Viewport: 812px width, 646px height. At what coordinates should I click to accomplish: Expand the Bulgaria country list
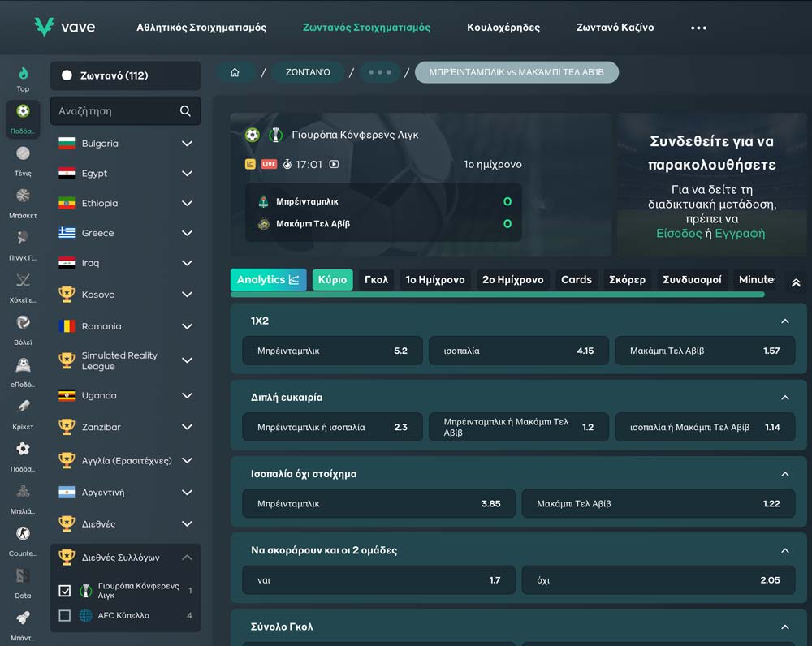(187, 144)
